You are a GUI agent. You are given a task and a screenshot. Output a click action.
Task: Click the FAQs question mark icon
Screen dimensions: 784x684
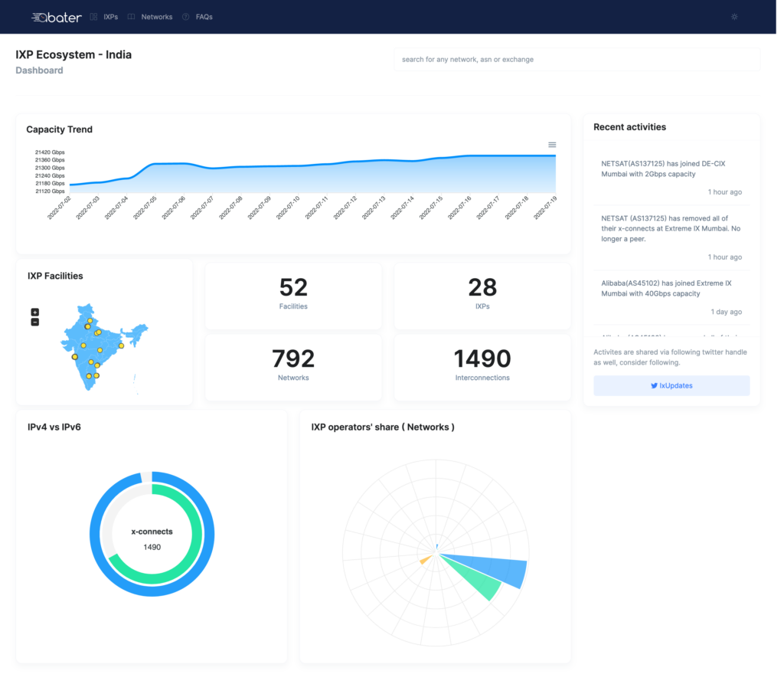point(185,17)
